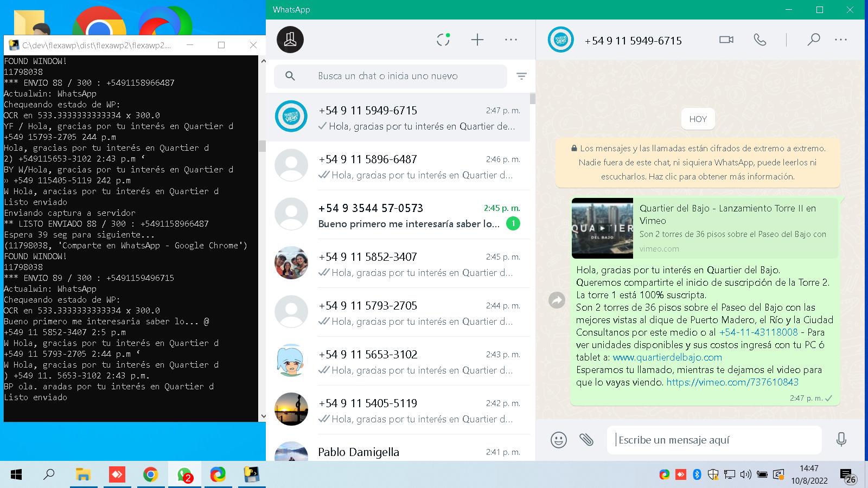Open www.quartierdelbajo.com link
The width and height of the screenshot is (868, 488).
[x=667, y=357]
